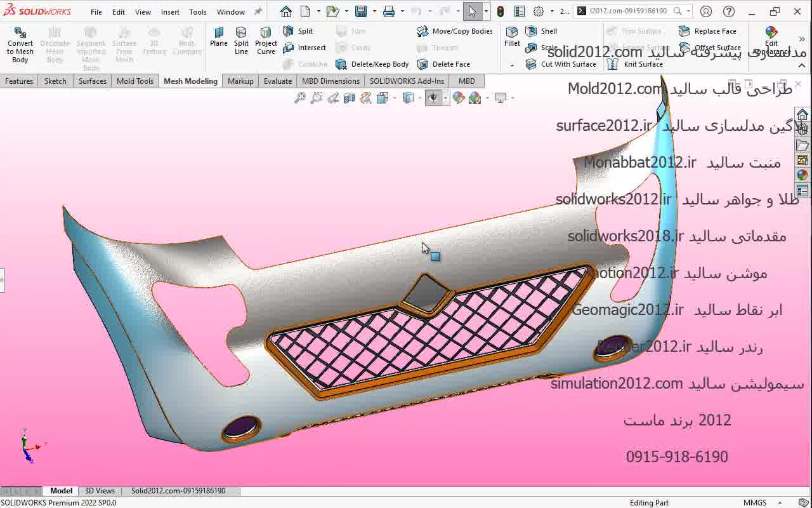
Task: Open the Fillet flyout dropdown arrow
Action: (x=512, y=65)
